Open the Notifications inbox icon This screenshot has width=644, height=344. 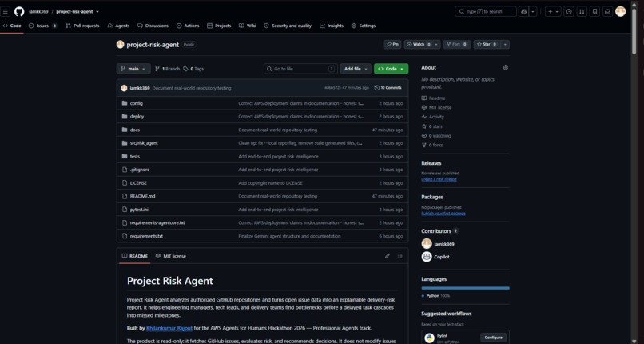tap(607, 11)
